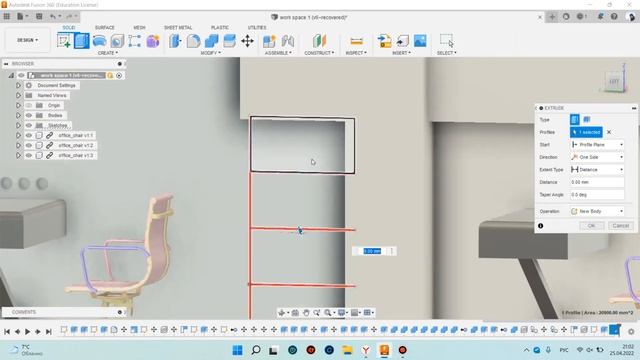Select the Hole tool
This screenshot has height=360, width=640.
117,41
